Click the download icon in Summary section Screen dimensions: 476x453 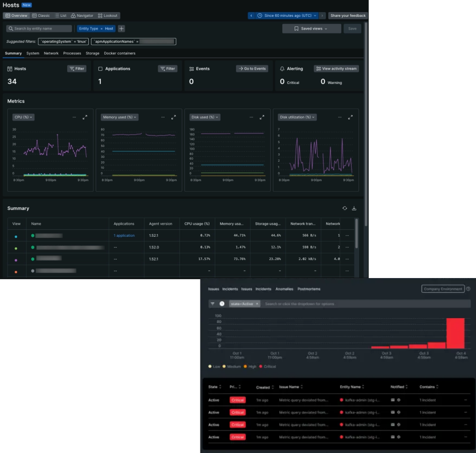pos(354,208)
